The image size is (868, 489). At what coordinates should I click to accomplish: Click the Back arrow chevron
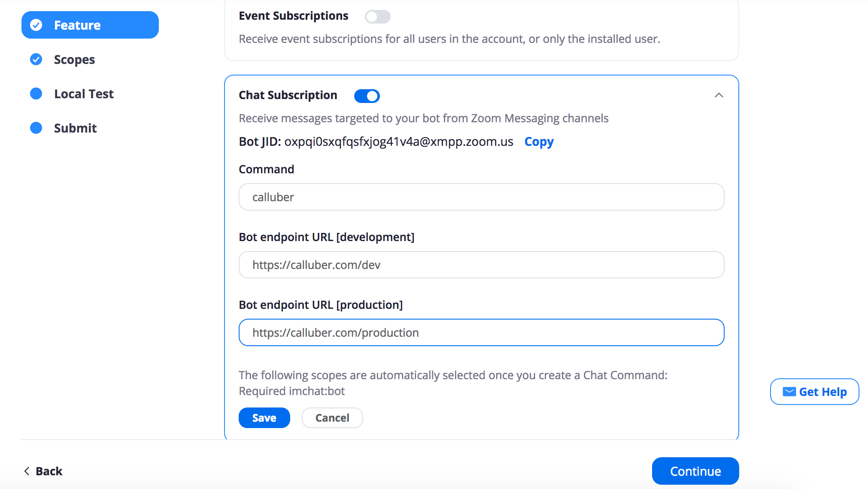[x=27, y=471]
